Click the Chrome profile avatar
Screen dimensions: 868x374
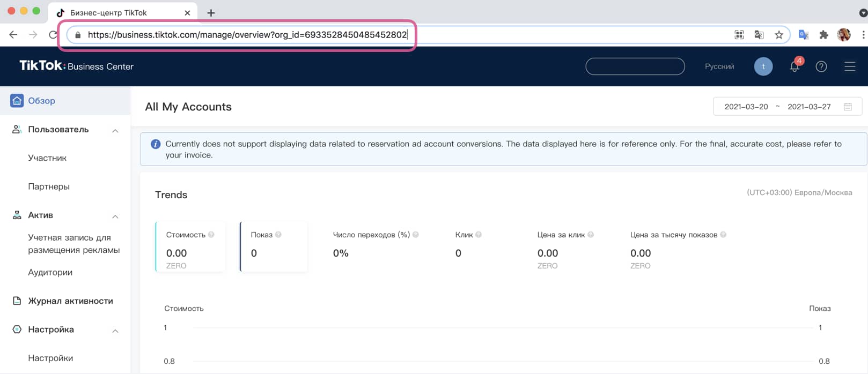[844, 35]
